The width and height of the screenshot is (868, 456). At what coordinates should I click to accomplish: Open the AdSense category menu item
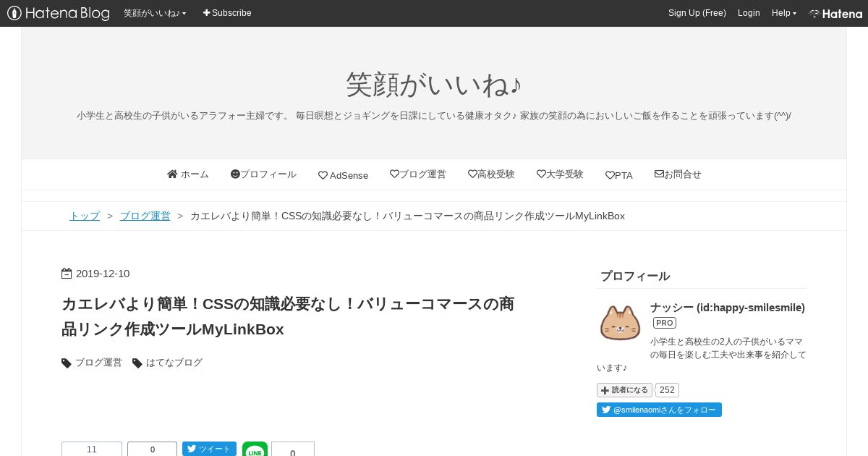(343, 175)
